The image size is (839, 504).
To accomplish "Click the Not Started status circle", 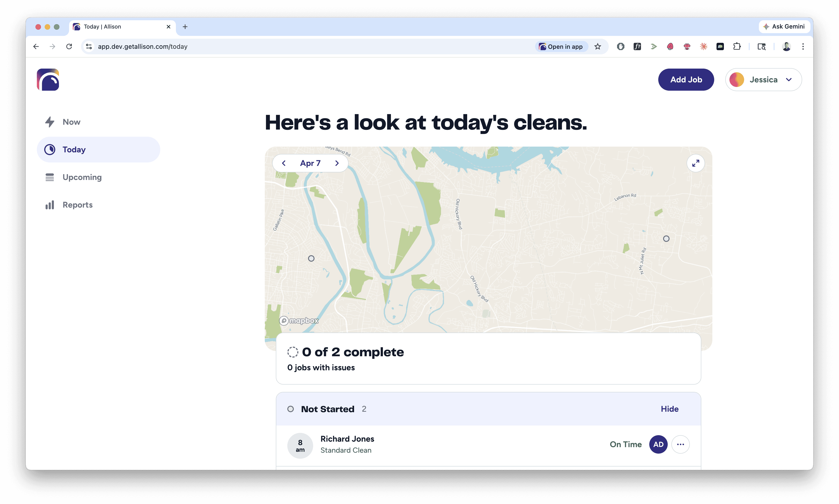I will pyautogui.click(x=290, y=409).
